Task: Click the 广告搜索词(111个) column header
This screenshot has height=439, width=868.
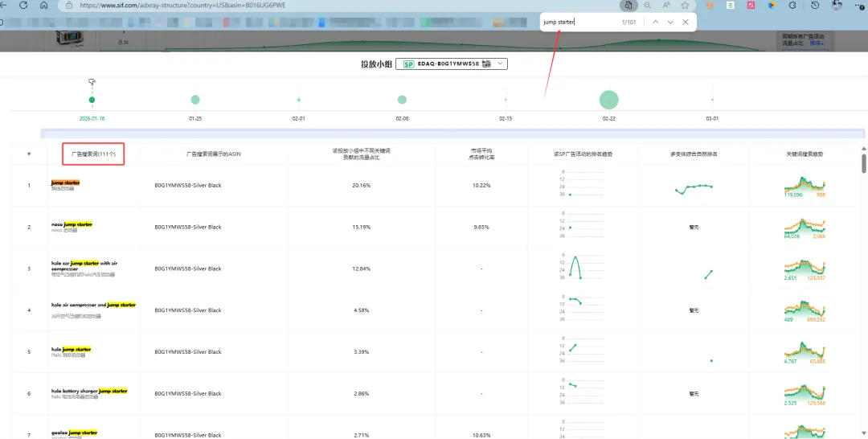Action: pyautogui.click(x=93, y=154)
